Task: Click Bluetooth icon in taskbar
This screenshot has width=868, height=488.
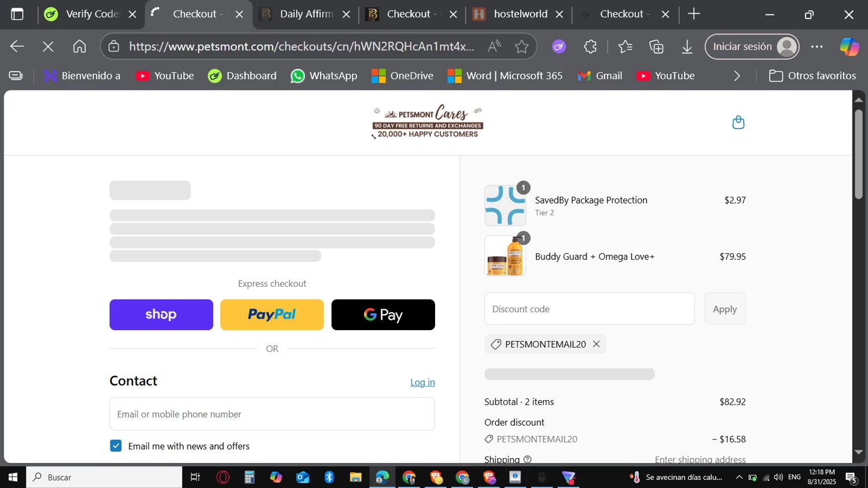Action: 329,477
